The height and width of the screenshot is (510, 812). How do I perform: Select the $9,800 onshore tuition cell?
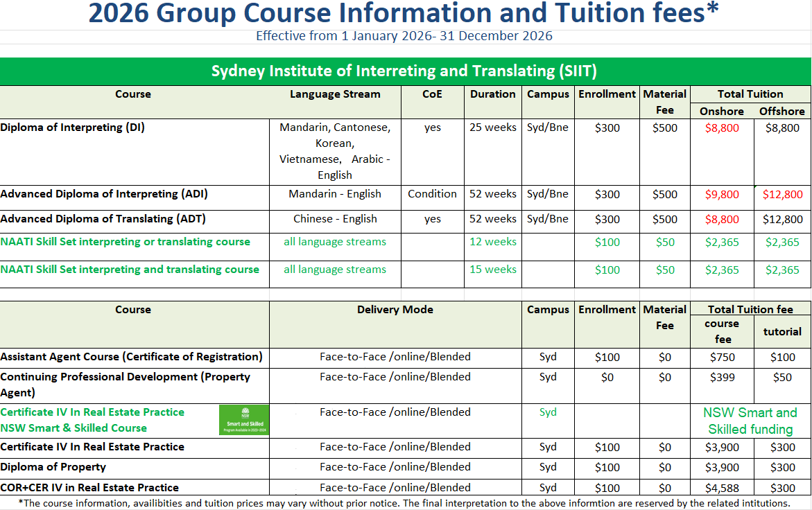tap(722, 195)
